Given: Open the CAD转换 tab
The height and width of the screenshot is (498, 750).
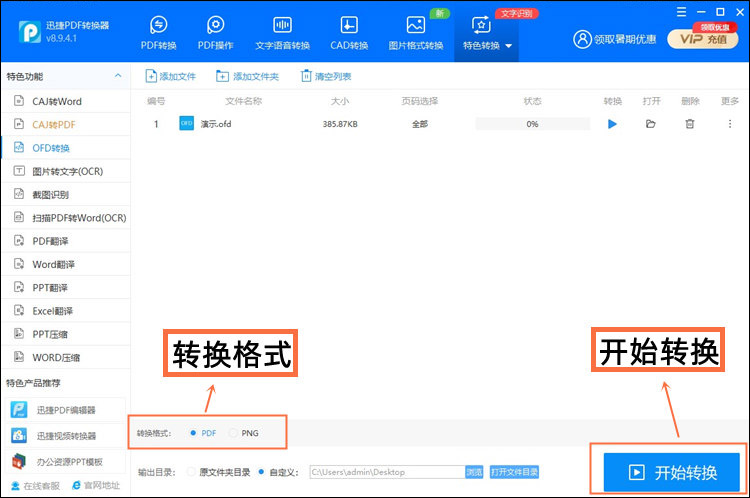Looking at the screenshot, I should tap(349, 33).
